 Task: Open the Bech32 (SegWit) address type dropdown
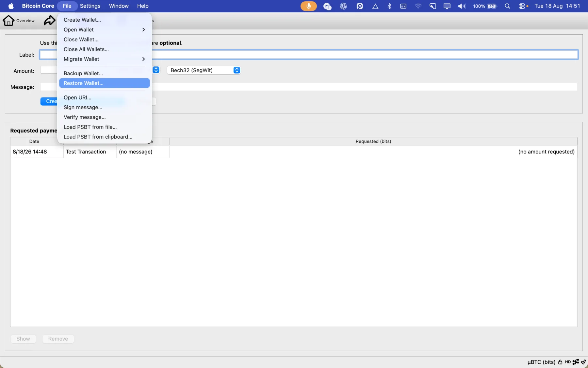point(204,70)
